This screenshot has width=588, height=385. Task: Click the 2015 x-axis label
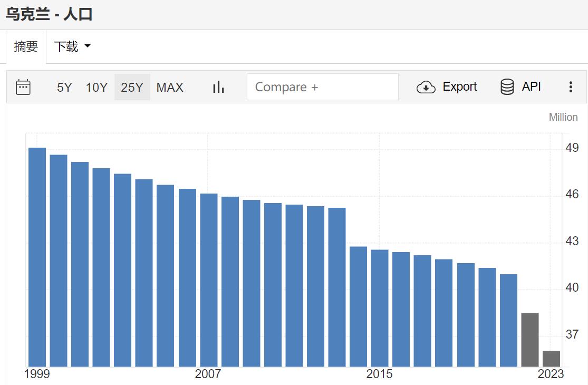[379, 374]
